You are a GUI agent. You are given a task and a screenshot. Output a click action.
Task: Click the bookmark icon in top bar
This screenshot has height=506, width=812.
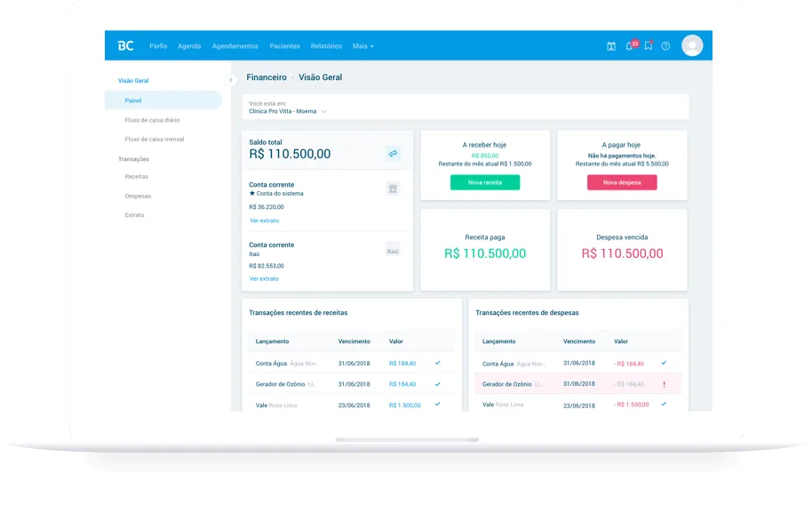(648, 46)
